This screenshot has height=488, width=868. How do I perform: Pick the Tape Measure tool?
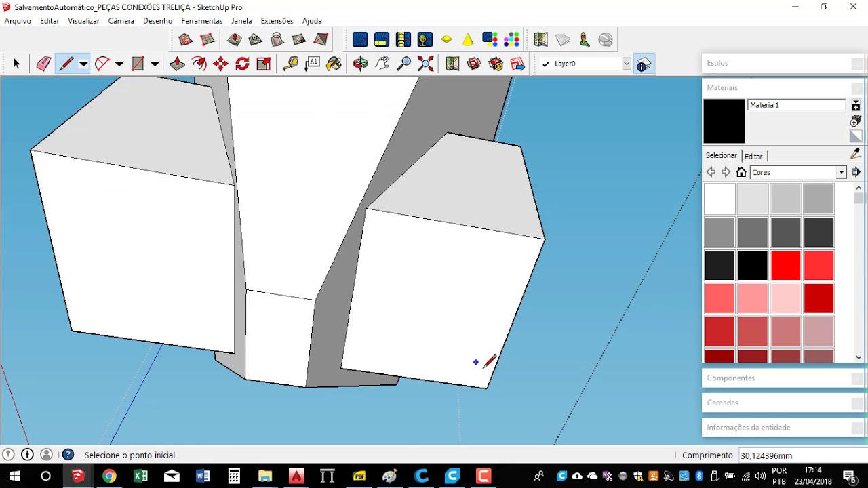coord(290,64)
